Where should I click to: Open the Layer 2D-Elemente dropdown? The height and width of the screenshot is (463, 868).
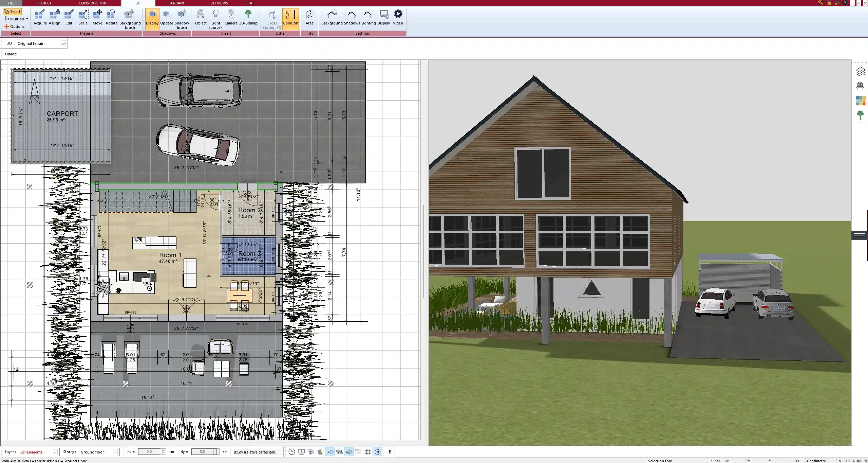click(55, 452)
